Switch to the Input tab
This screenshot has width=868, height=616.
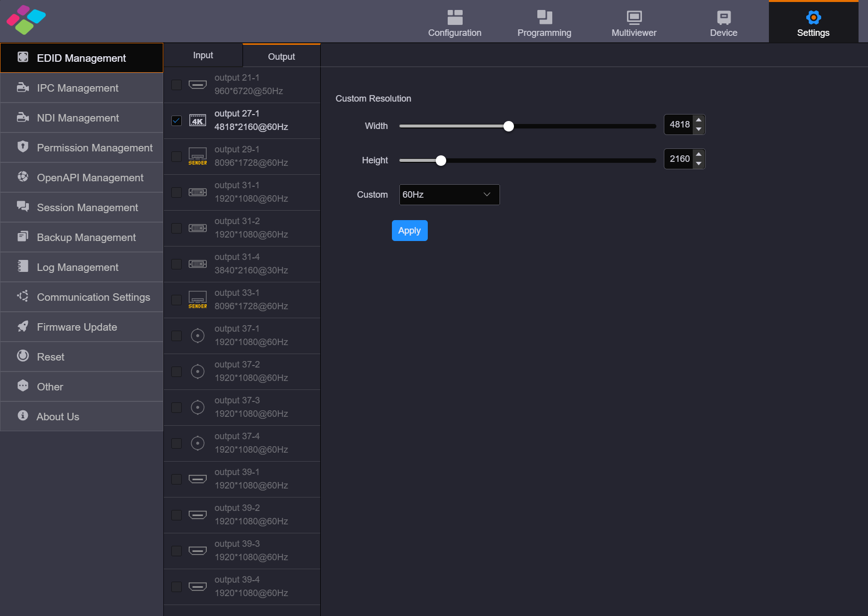[203, 55]
